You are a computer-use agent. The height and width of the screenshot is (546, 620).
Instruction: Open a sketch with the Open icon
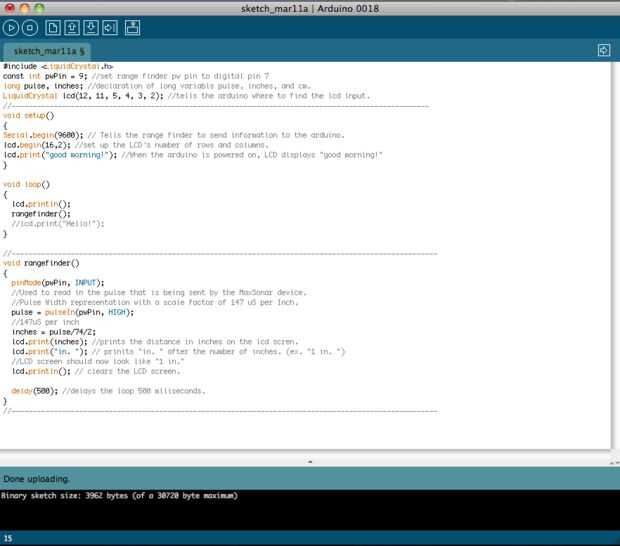tap(72, 28)
